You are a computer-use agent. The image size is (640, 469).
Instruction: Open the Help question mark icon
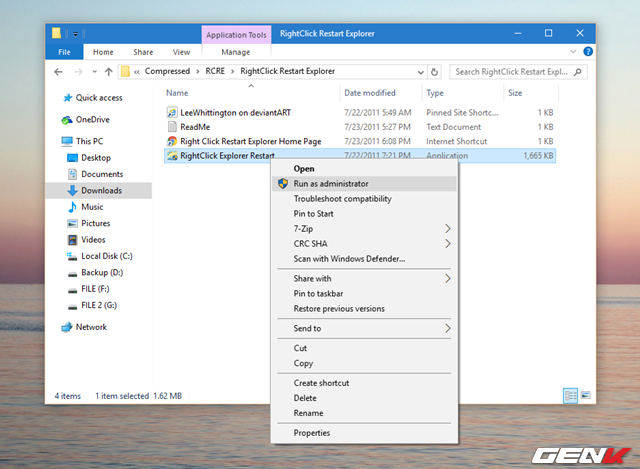588,51
